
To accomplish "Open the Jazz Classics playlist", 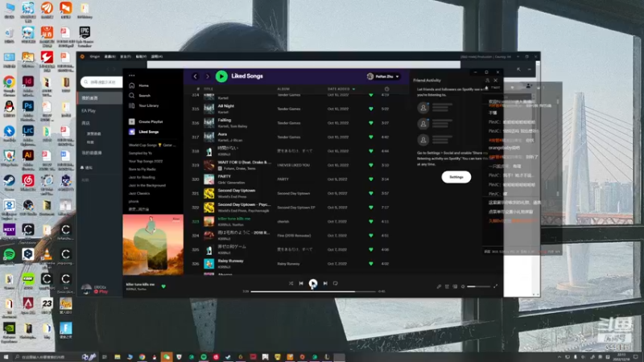I will pyautogui.click(x=139, y=193).
